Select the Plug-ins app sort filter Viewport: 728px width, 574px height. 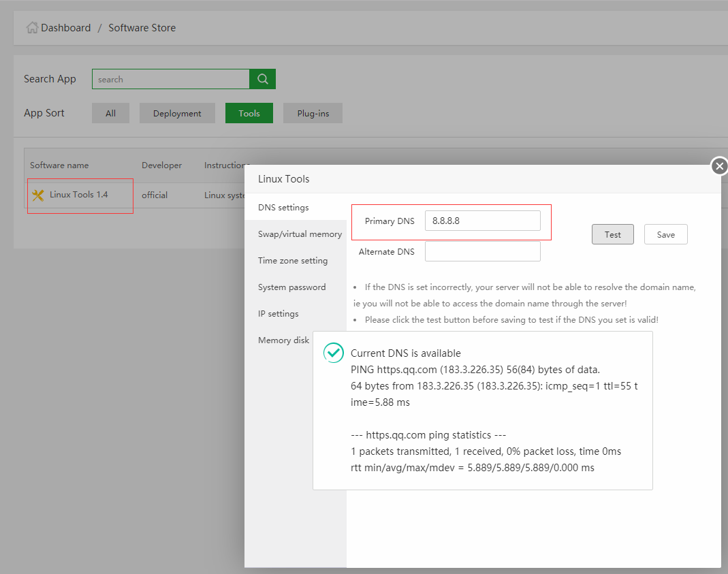[313, 114]
